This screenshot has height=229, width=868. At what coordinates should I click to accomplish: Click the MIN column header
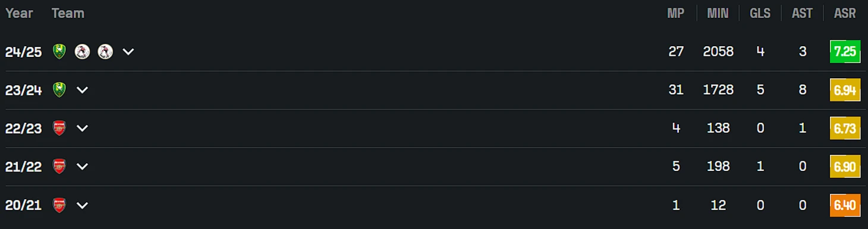pyautogui.click(x=718, y=13)
